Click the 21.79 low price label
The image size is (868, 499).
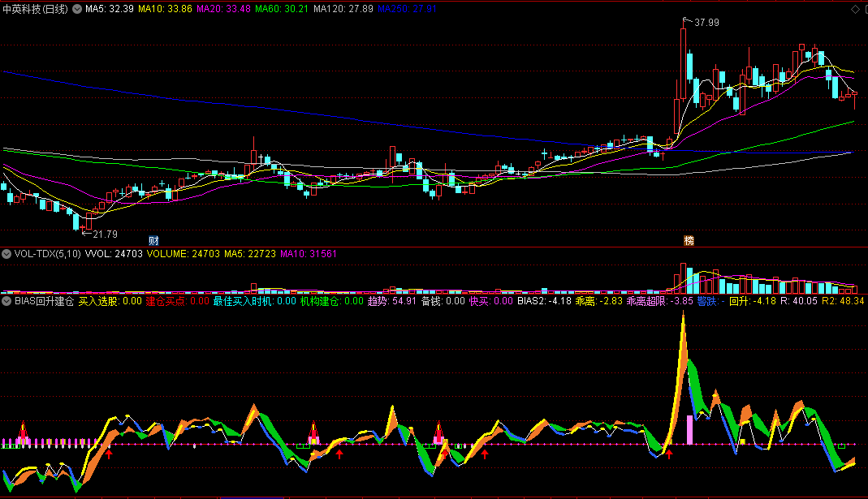pos(106,234)
